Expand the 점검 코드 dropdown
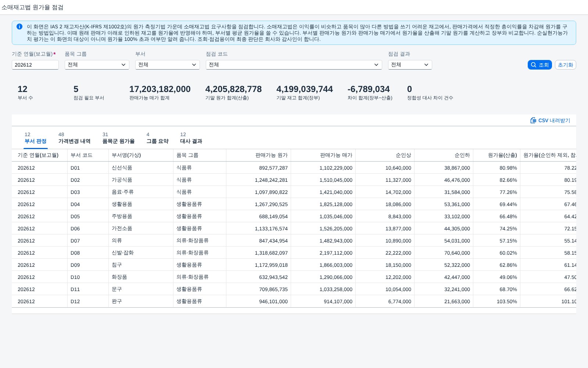This screenshot has height=368, width=588. (294, 65)
